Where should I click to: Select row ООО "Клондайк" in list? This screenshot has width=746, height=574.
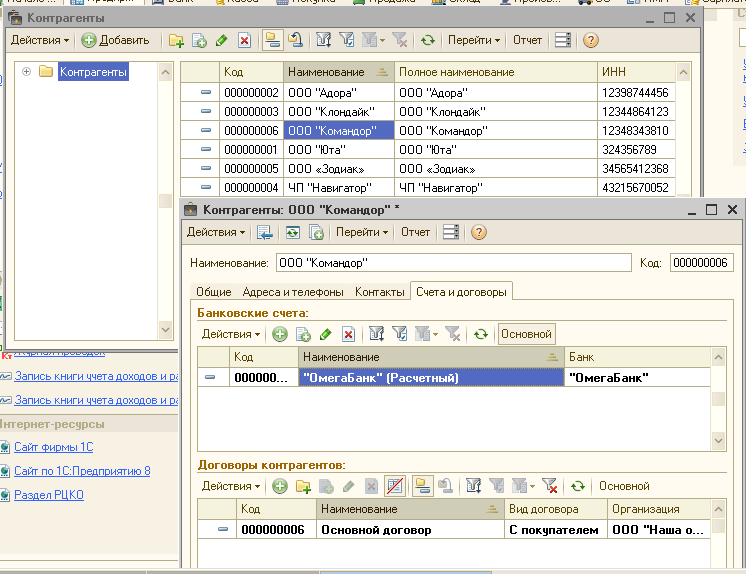coord(428,111)
